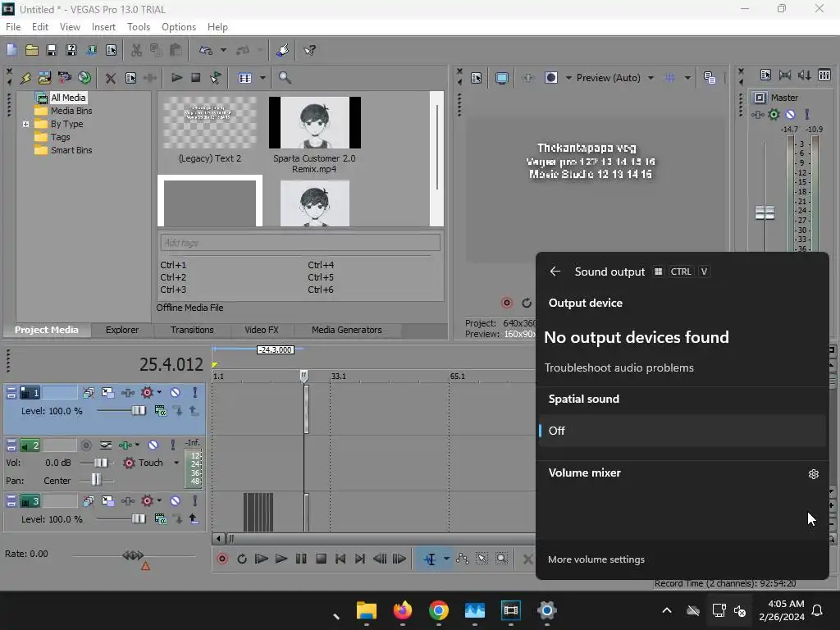Open Master bus FX green gear icon

pos(774,114)
